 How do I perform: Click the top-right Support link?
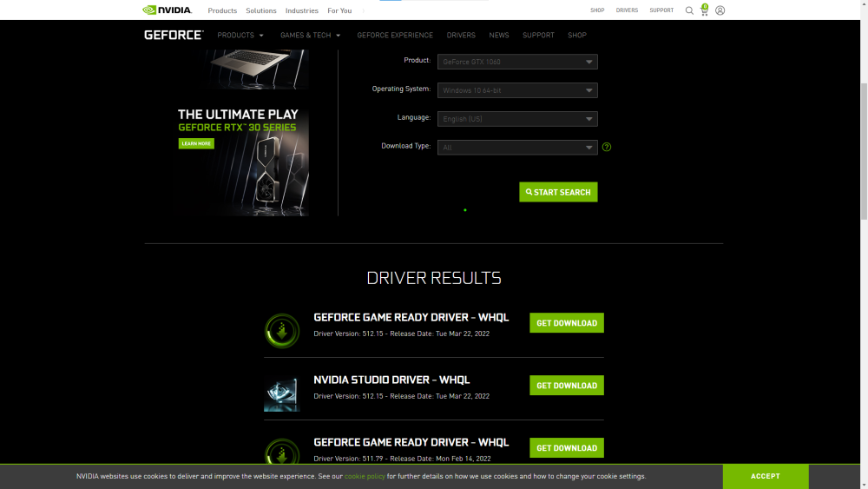pos(661,10)
